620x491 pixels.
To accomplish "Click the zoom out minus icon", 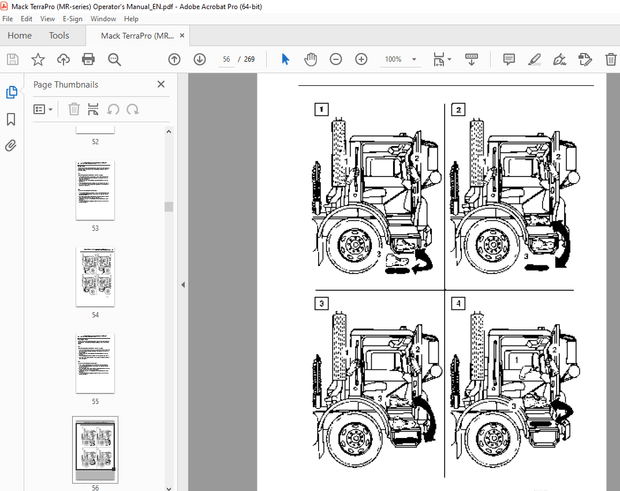I will 335,60.
